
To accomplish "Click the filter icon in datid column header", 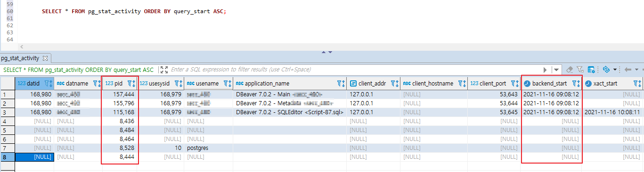I will tap(47, 83).
